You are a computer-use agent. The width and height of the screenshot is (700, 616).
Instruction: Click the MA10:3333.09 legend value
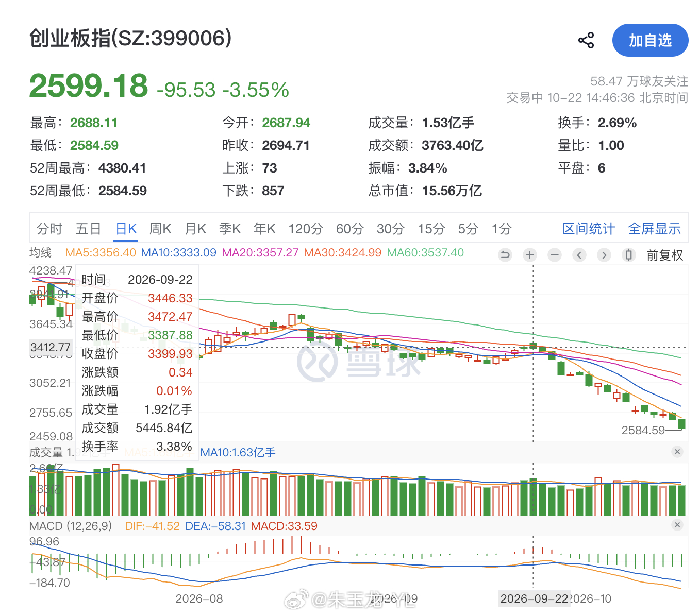coord(179,252)
